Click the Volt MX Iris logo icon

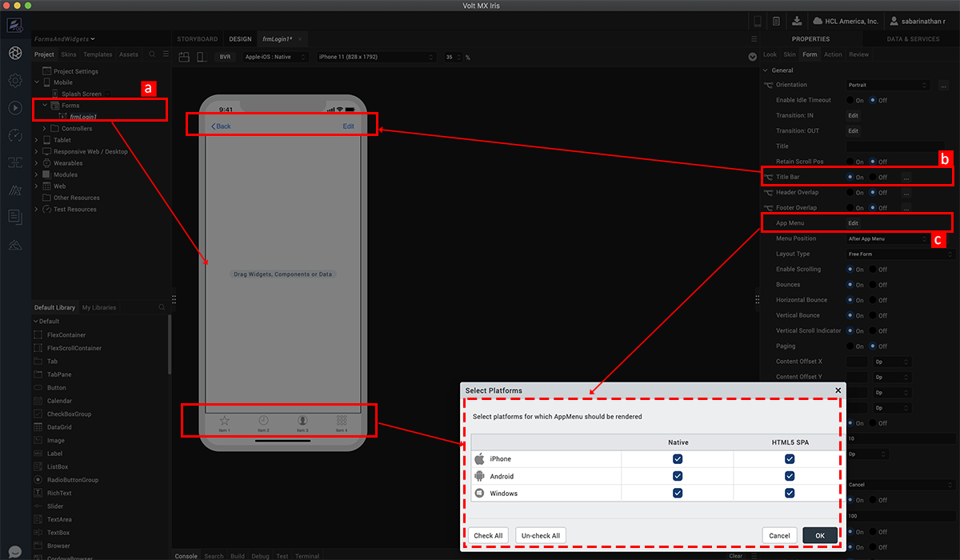pyautogui.click(x=14, y=25)
